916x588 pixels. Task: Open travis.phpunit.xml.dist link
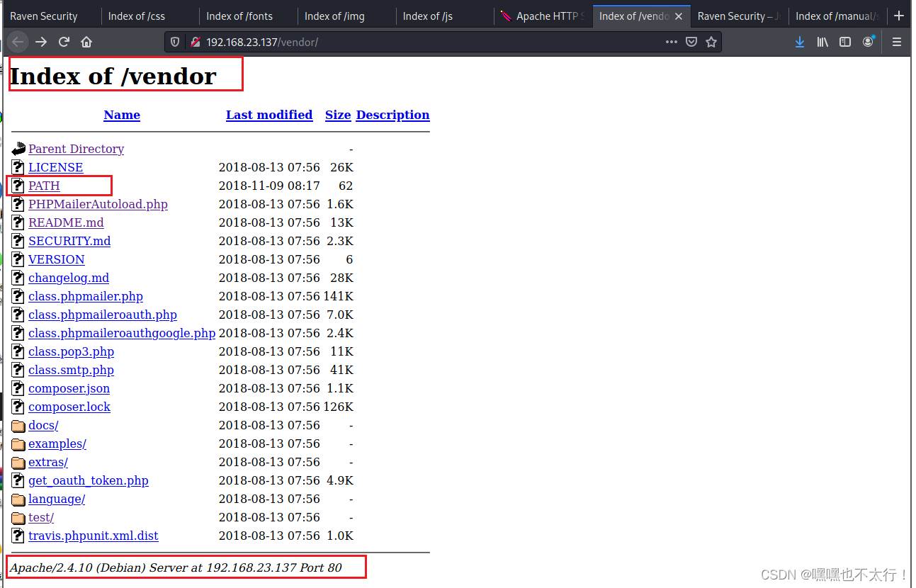[x=94, y=536]
